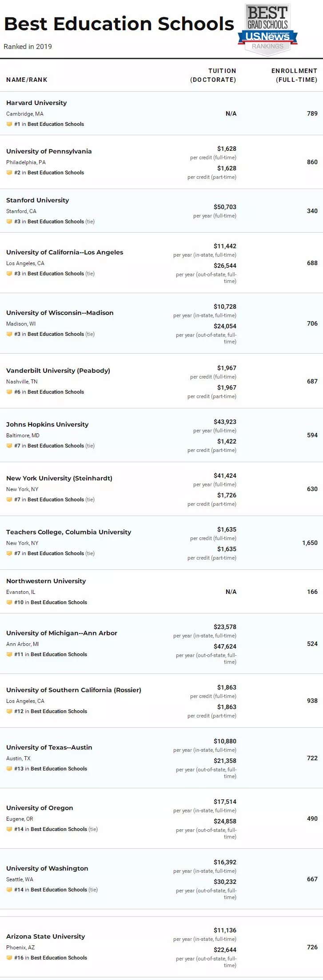
Task: Open New York University (Steinhardt) link
Action: [59, 478]
